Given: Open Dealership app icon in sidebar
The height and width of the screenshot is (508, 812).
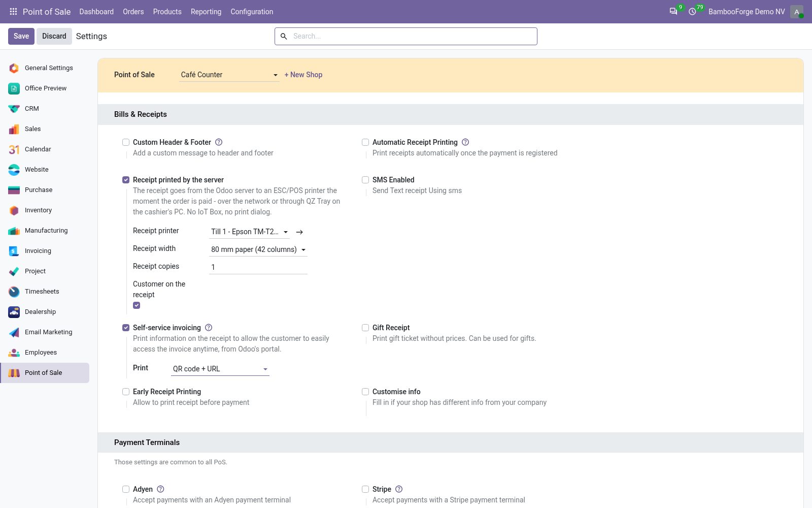Looking at the screenshot, I should coord(14,312).
